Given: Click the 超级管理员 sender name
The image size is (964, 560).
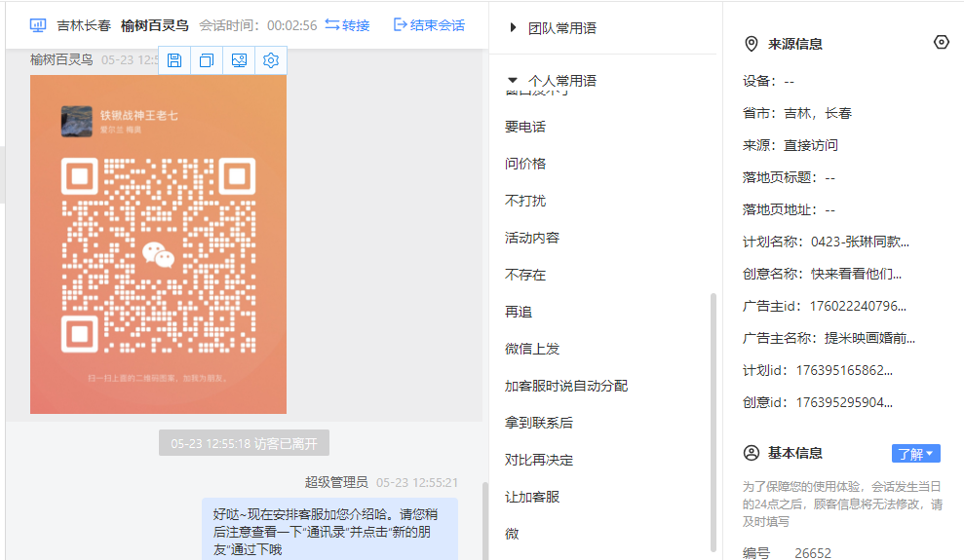Looking at the screenshot, I should 336,483.
